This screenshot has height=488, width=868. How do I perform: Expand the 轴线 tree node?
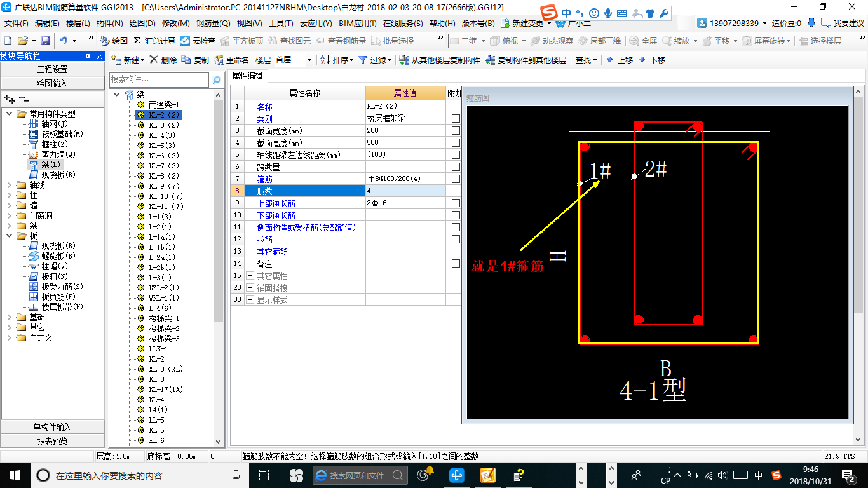(9, 185)
